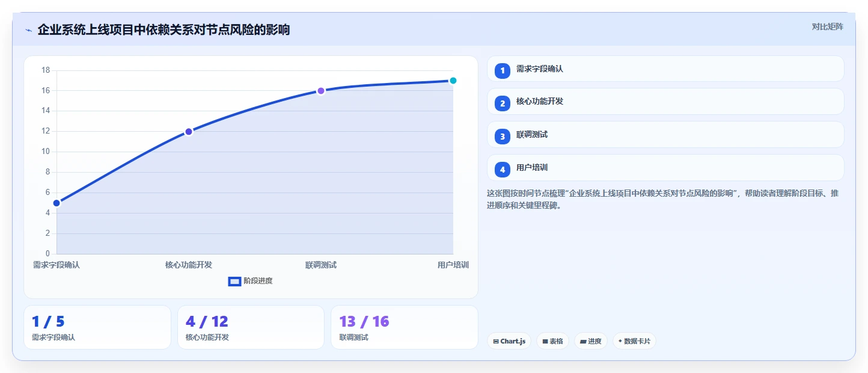The image size is (868, 373).
Task: Click the y-axis value 18
Action: [46, 70]
